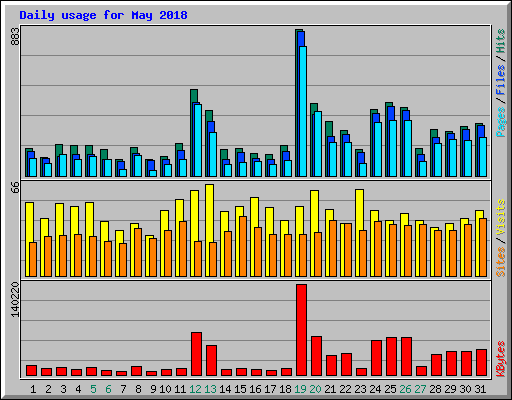Click the blue Files legend label
Viewport: 512px width, 400px height.
500,79
